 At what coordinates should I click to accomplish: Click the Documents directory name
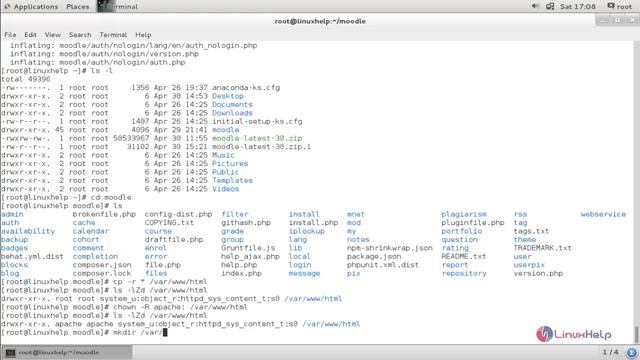[x=232, y=104]
